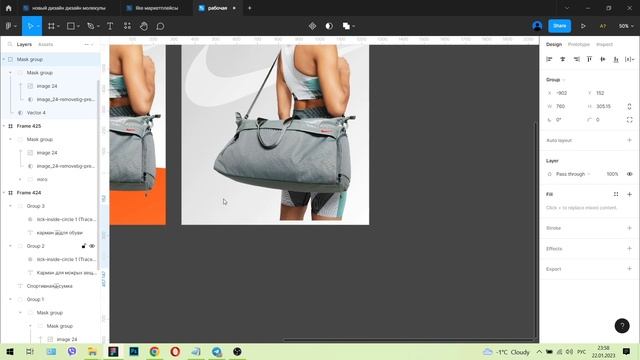Click the Windows Start button
The height and width of the screenshot is (360, 640).
tap(10, 351)
